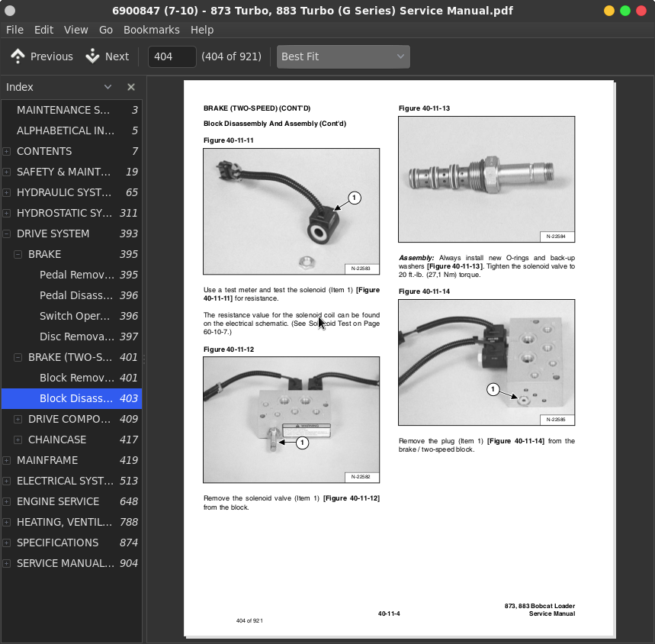Open the Go menu
Image resolution: width=655 pixels, height=644 pixels.
pos(106,30)
